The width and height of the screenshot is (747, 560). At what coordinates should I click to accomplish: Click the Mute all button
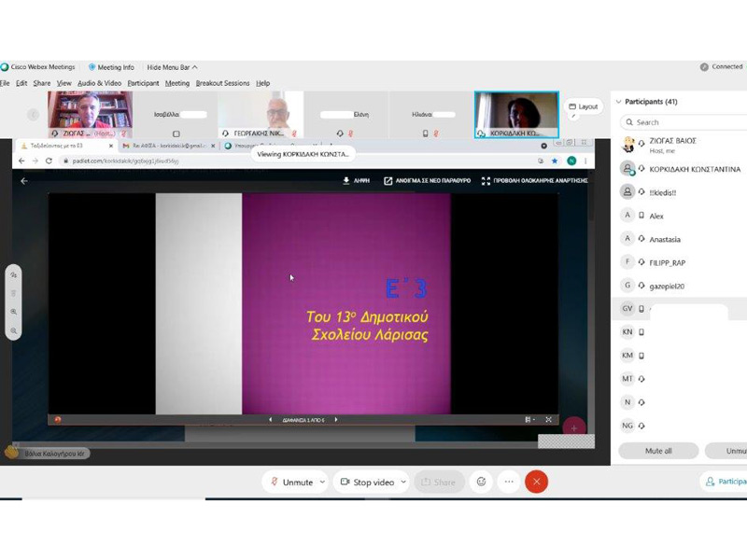pyautogui.click(x=658, y=451)
